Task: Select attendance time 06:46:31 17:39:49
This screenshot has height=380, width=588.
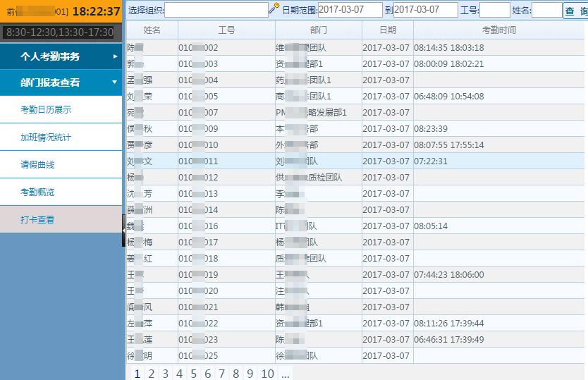Action: 449,340
